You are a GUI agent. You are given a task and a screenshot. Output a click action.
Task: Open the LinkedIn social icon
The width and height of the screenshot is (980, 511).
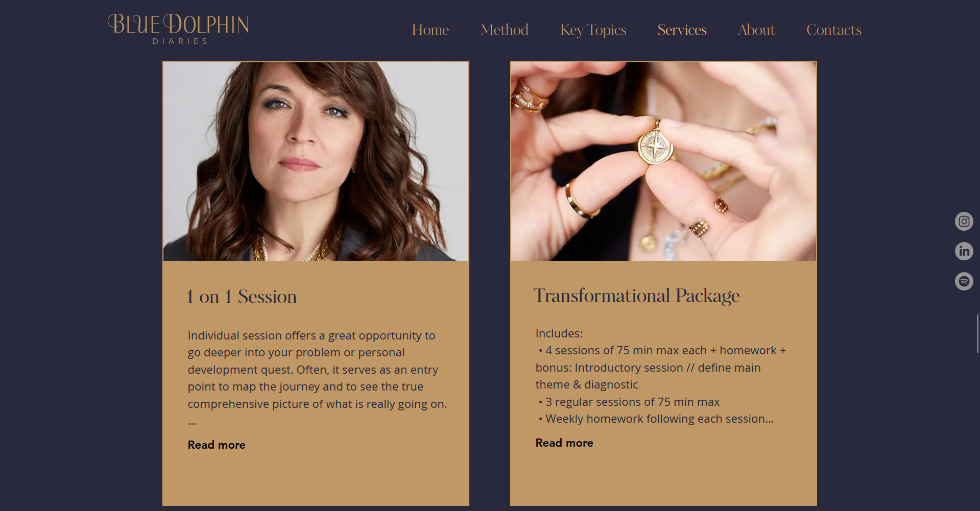click(x=964, y=251)
